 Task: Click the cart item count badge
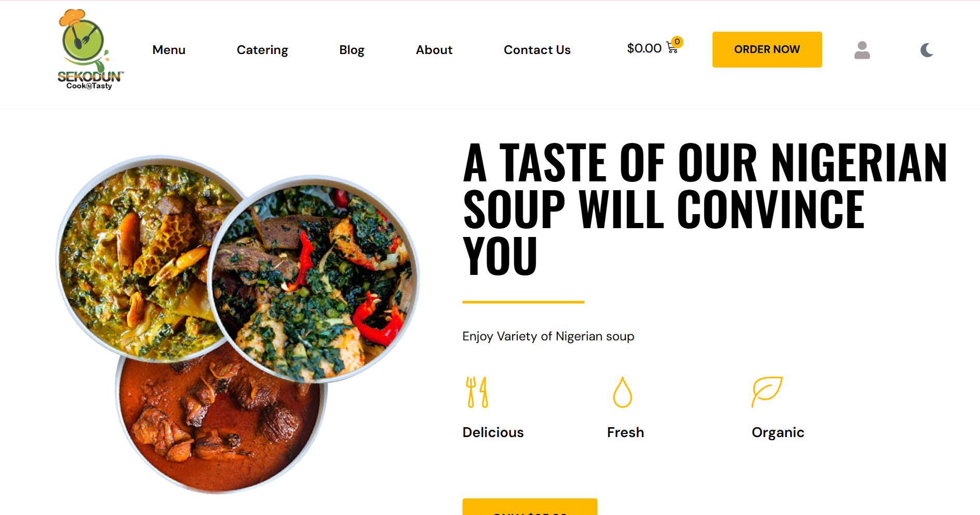[x=677, y=42]
